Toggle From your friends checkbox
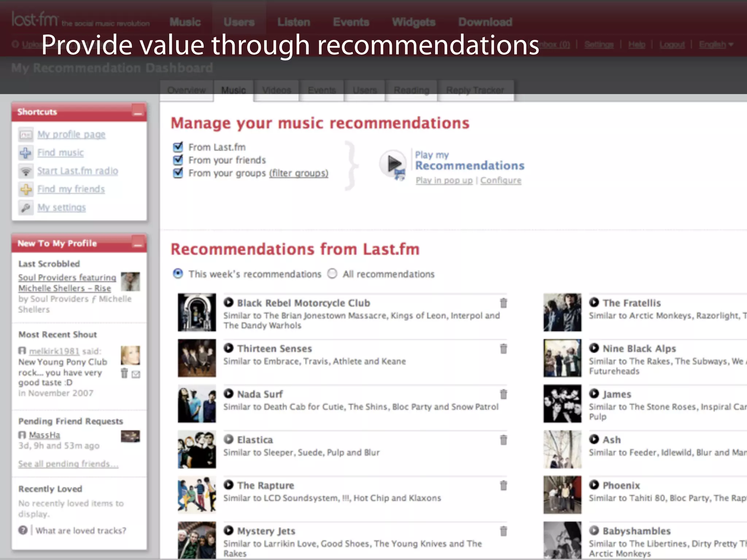The height and width of the screenshot is (560, 747). 178,160
